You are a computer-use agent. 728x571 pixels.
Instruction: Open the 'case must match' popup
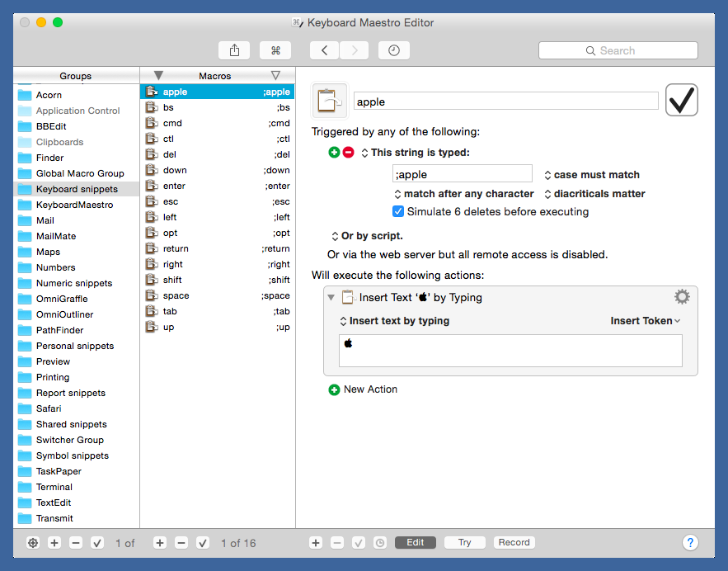tap(592, 175)
